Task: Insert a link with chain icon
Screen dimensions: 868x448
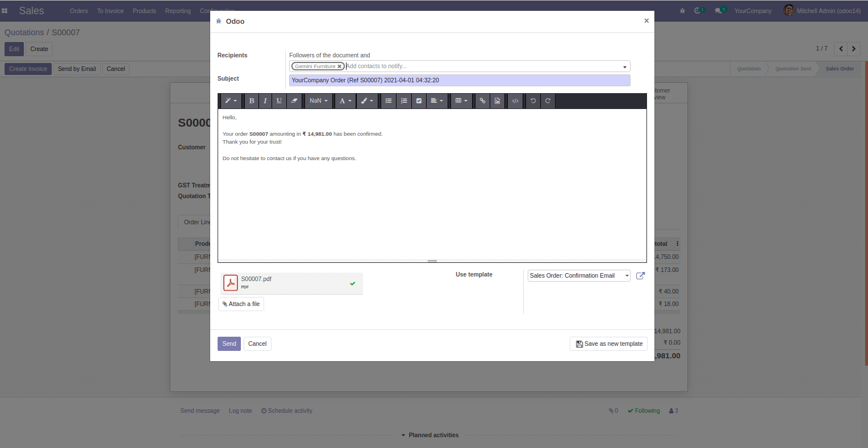Action: coord(482,101)
